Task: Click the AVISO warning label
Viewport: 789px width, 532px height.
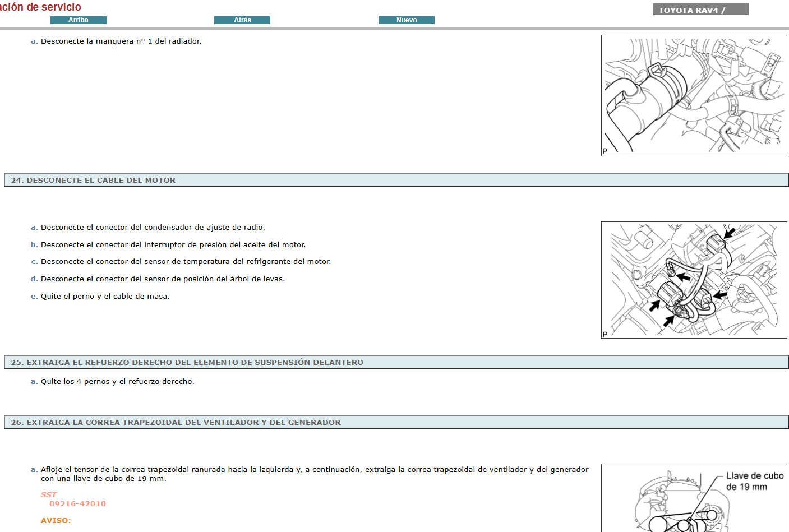Action: point(56,521)
